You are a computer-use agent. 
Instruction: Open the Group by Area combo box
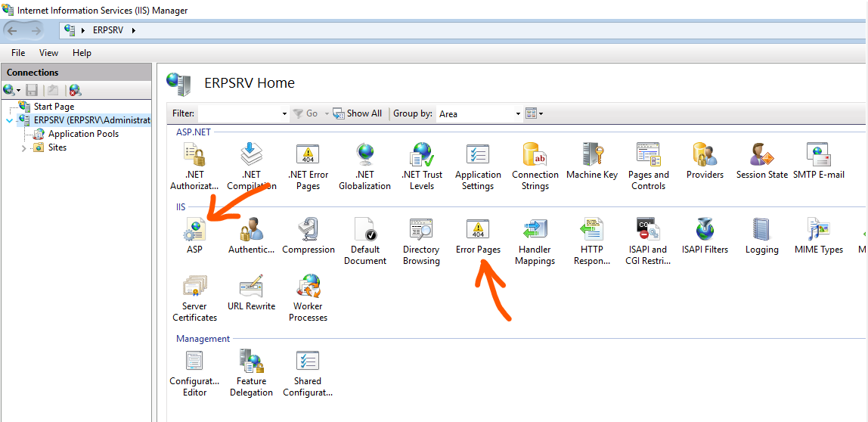pyautogui.click(x=479, y=113)
